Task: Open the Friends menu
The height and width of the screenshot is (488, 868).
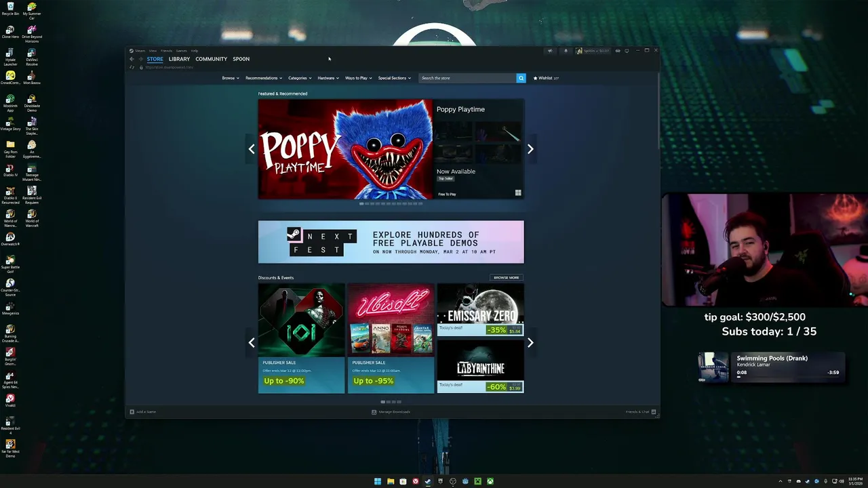Action: pos(166,51)
